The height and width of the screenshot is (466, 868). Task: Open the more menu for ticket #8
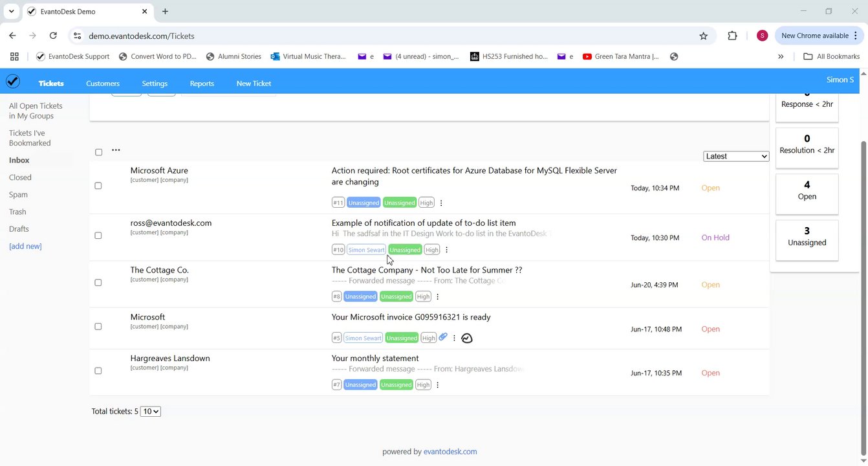coord(437,297)
